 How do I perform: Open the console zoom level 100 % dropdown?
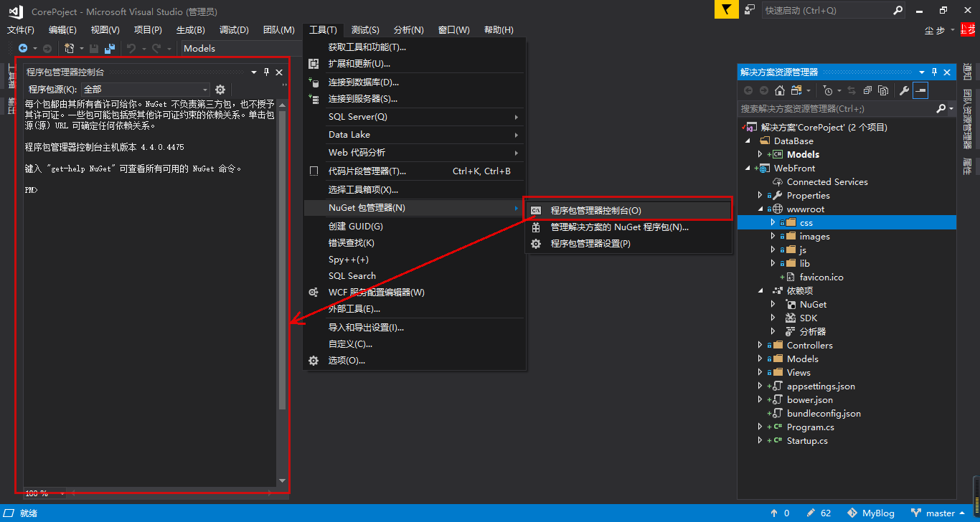[x=44, y=493]
